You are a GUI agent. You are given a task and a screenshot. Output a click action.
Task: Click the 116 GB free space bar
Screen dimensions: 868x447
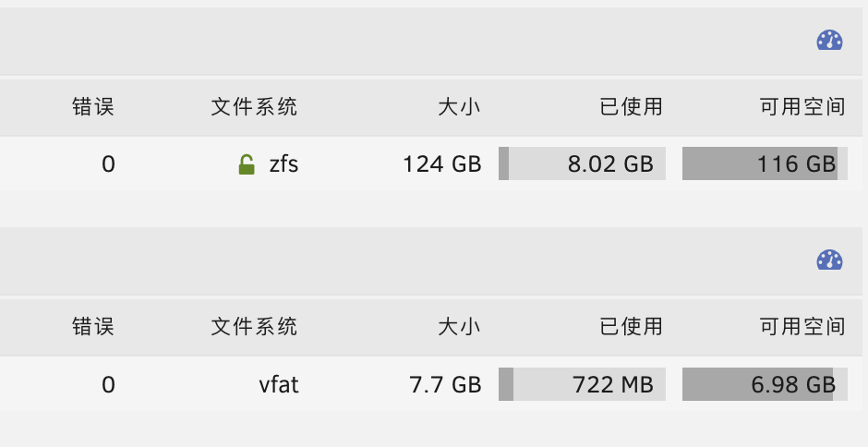click(765, 163)
